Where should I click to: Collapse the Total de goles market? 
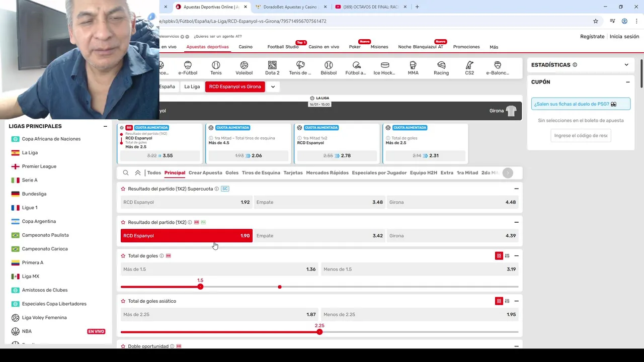pyautogui.click(x=516, y=256)
